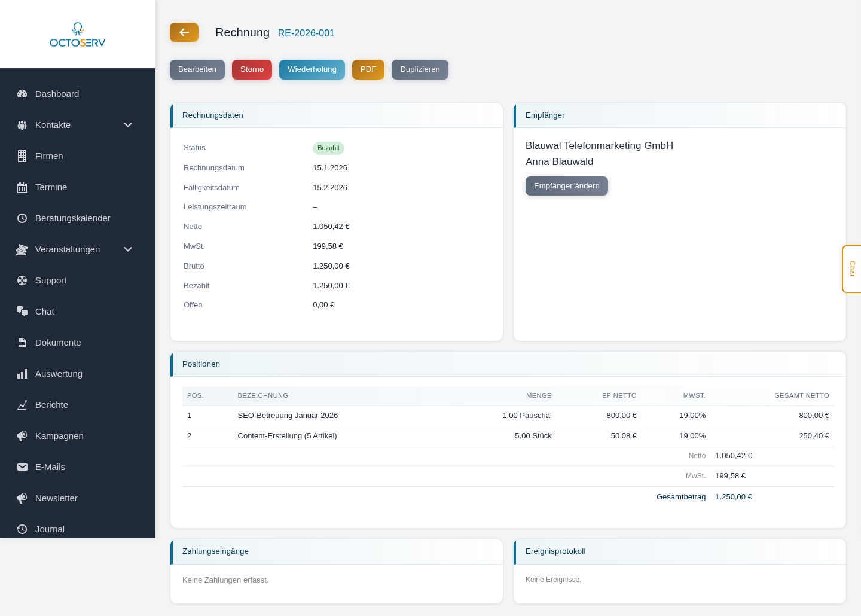Click the Veranstaltungen icon in sidebar
This screenshot has height=616, width=861.
point(22,249)
